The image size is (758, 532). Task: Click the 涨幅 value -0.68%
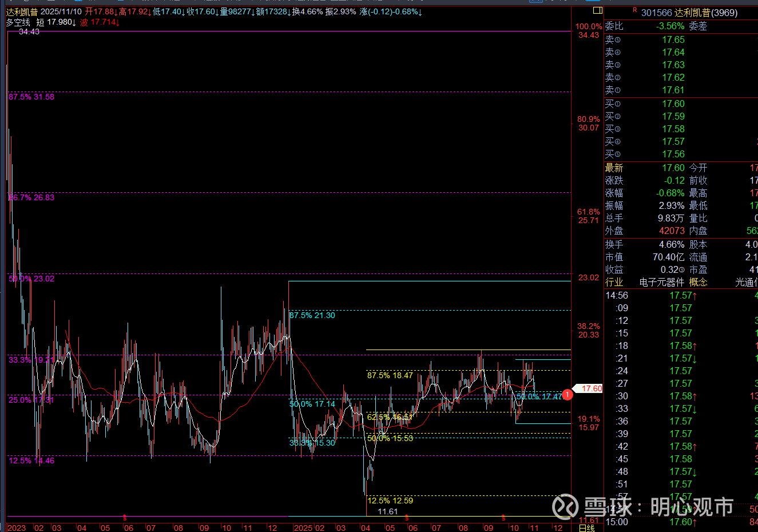pos(670,193)
